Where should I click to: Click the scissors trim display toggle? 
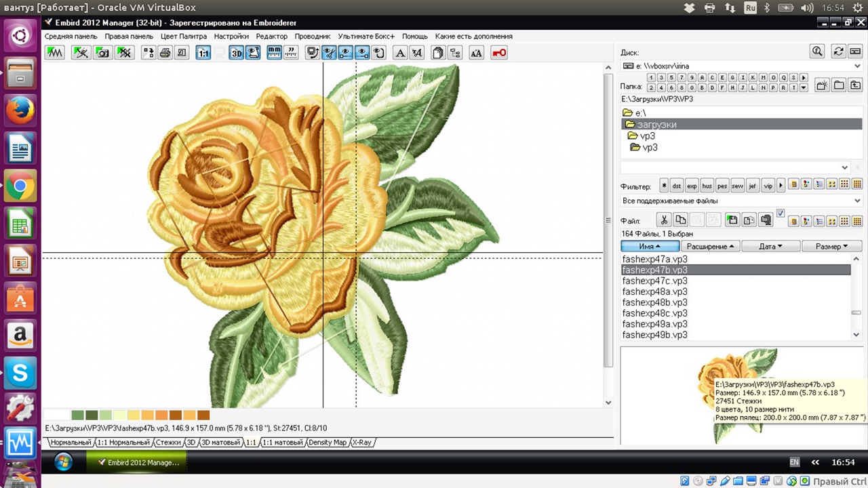click(x=329, y=52)
